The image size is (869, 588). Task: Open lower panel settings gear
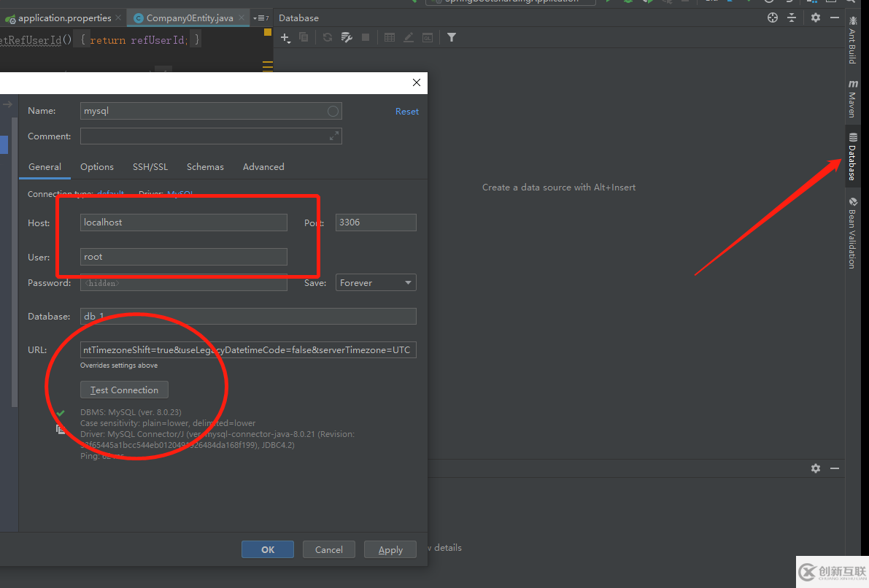click(x=816, y=468)
